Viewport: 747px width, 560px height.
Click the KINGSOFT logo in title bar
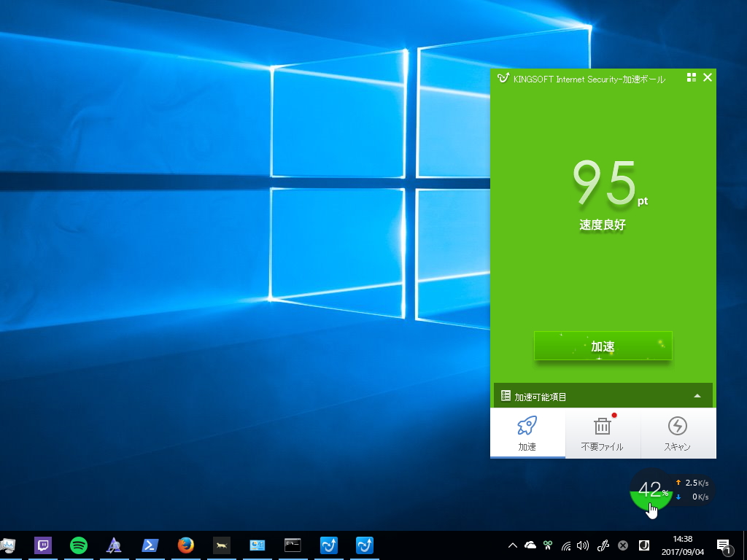(503, 78)
